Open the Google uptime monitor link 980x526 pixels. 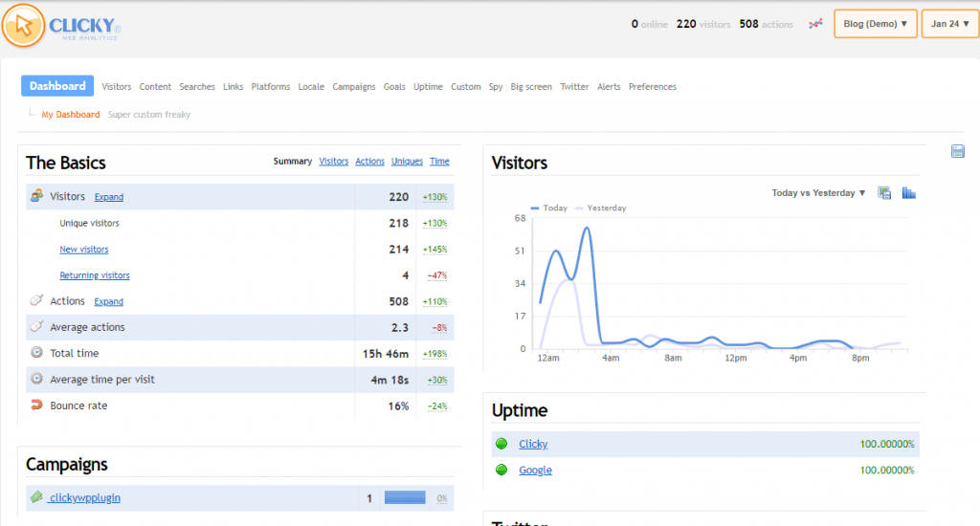[535, 471]
